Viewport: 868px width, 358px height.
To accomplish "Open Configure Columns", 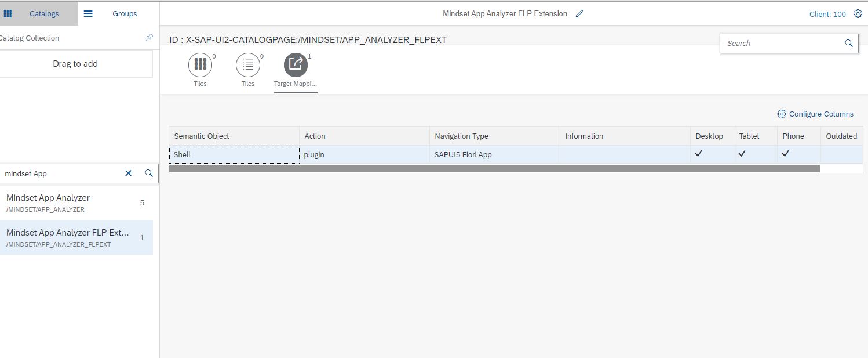I will point(820,114).
